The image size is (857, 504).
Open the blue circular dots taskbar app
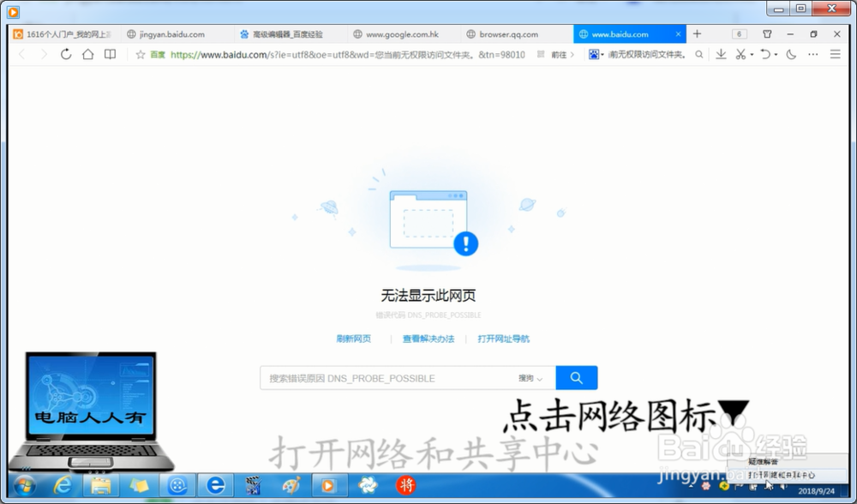point(177,485)
